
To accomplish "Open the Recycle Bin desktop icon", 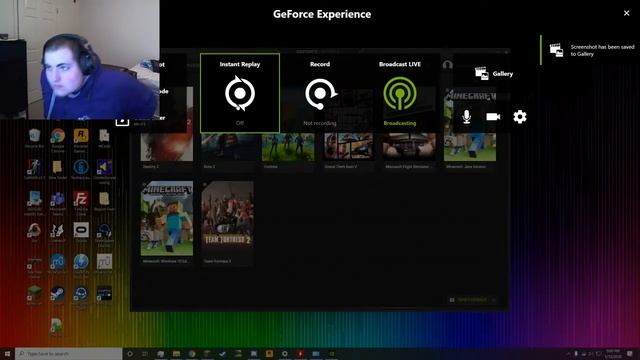I will pos(34,138).
